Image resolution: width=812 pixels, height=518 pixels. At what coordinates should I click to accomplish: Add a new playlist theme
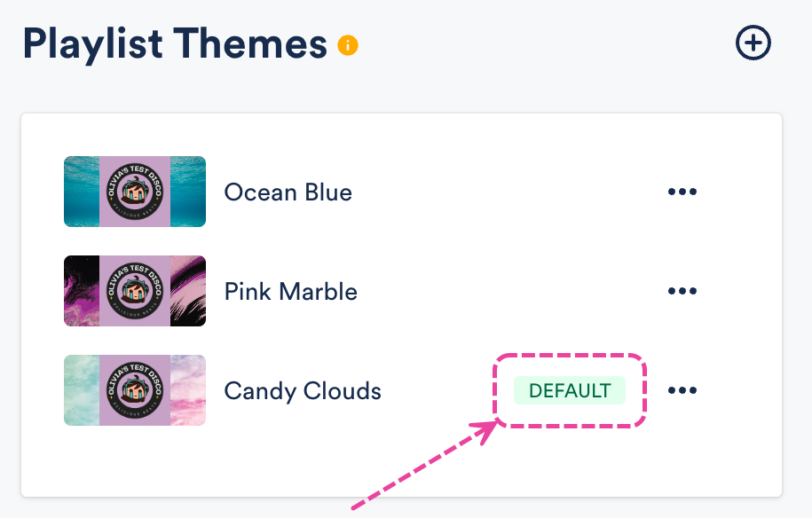[x=753, y=43]
